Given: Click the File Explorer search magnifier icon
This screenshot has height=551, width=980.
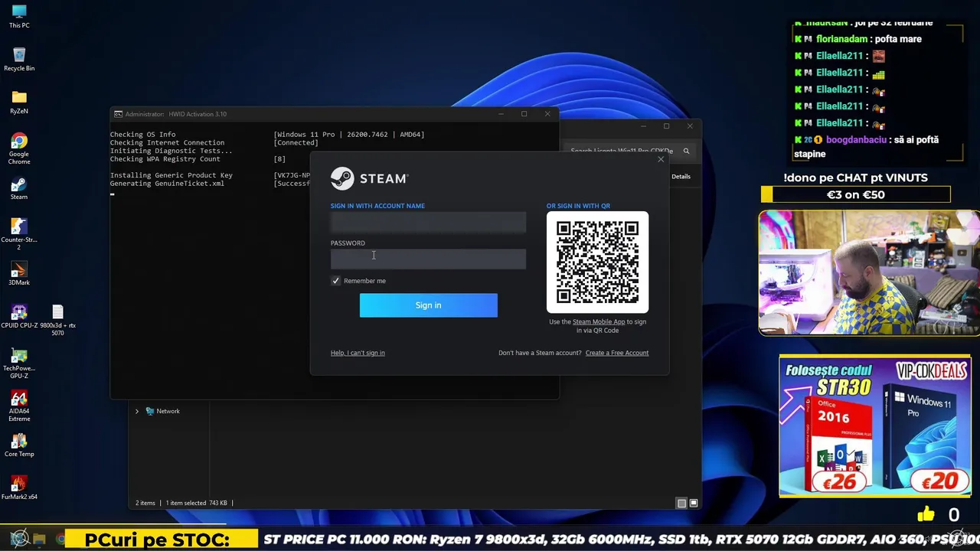Looking at the screenshot, I should pyautogui.click(x=686, y=151).
